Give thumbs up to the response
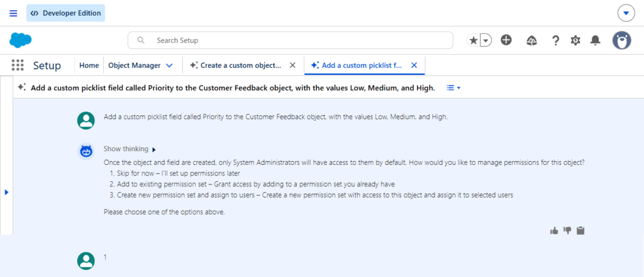The height and width of the screenshot is (277, 644). (554, 230)
